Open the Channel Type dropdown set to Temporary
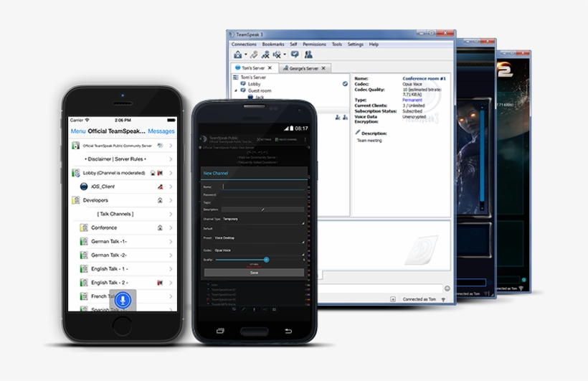This screenshot has height=381, width=588. [x=263, y=220]
